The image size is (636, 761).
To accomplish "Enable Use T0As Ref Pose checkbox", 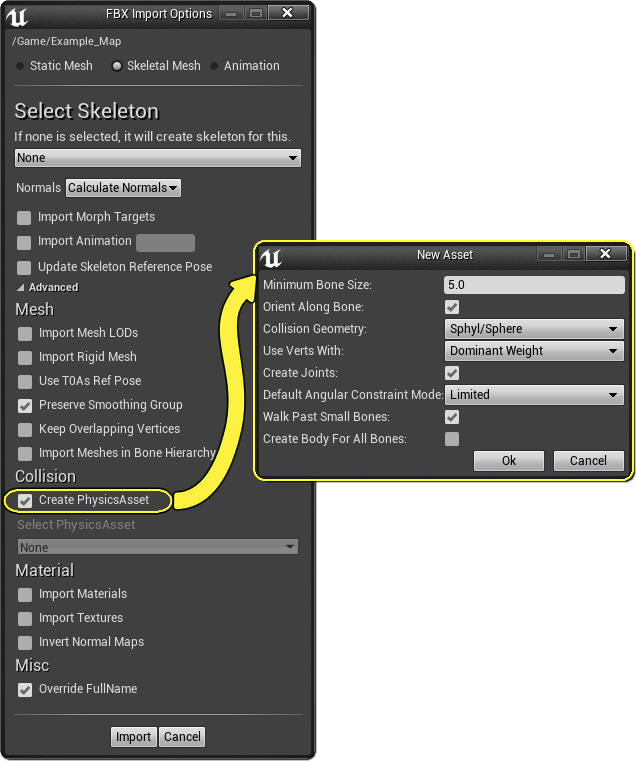I will tap(25, 381).
